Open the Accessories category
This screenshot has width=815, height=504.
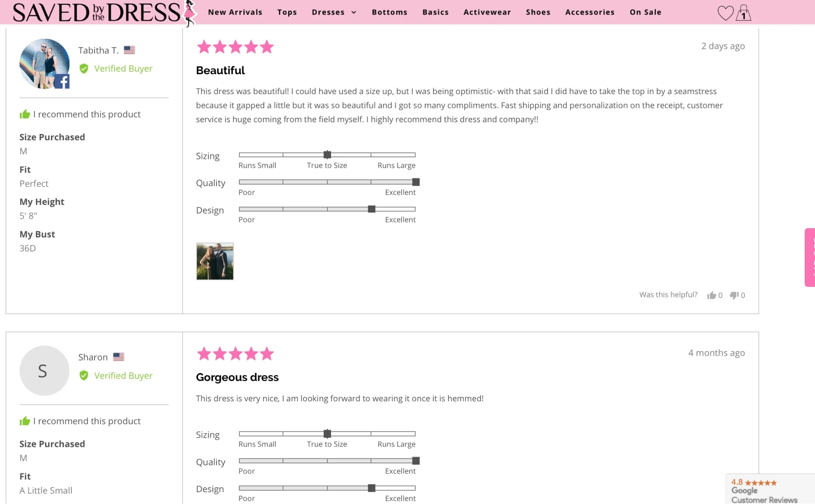590,12
